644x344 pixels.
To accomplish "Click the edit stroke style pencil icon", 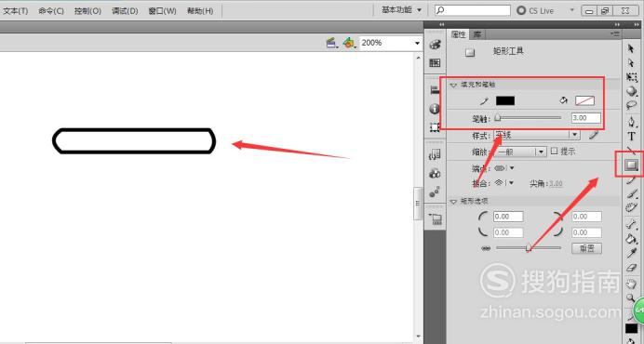I will click(594, 135).
